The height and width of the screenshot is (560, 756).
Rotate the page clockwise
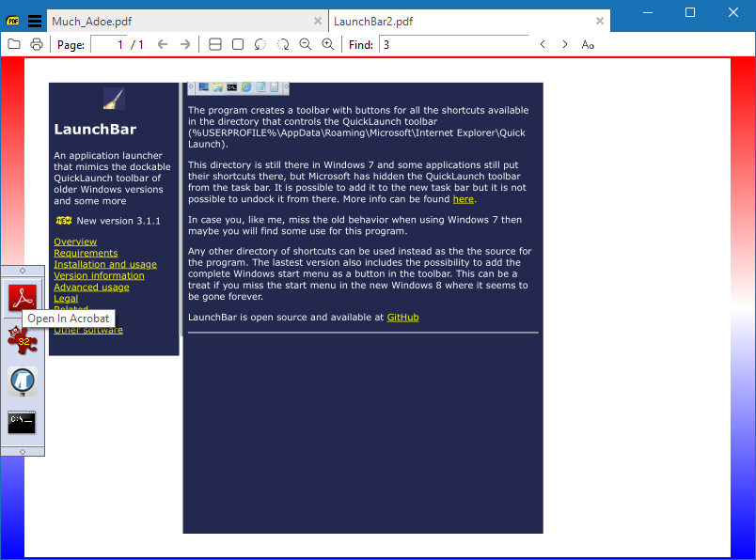tap(283, 43)
